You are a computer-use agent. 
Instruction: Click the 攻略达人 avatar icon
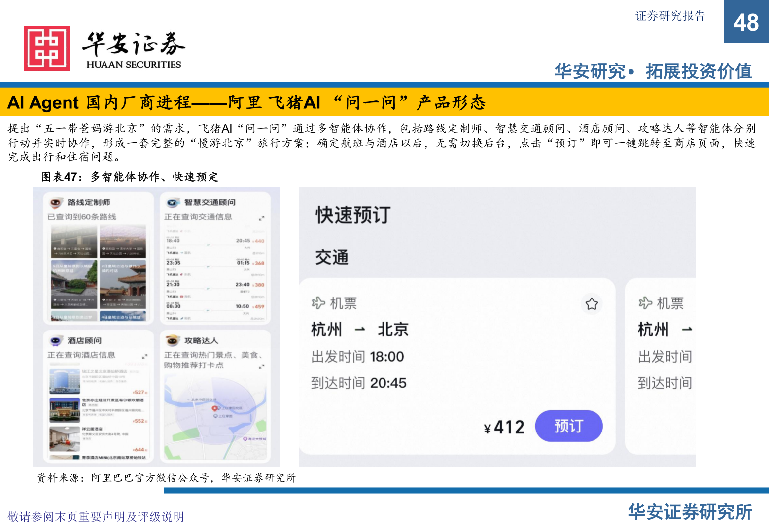tap(173, 340)
